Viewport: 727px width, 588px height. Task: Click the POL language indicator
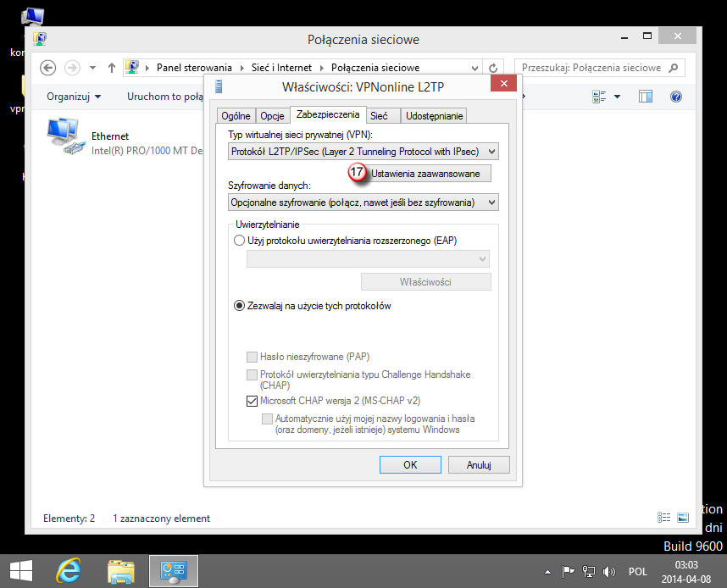click(637, 572)
